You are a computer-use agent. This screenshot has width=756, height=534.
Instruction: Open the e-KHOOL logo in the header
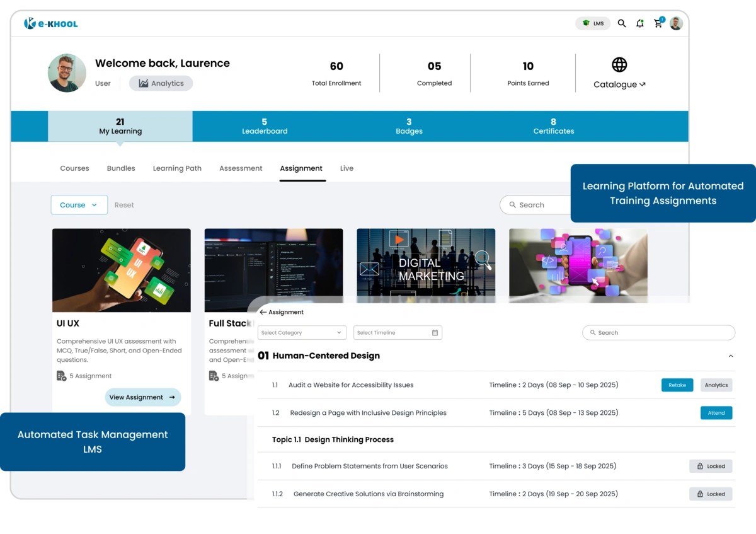tap(50, 23)
